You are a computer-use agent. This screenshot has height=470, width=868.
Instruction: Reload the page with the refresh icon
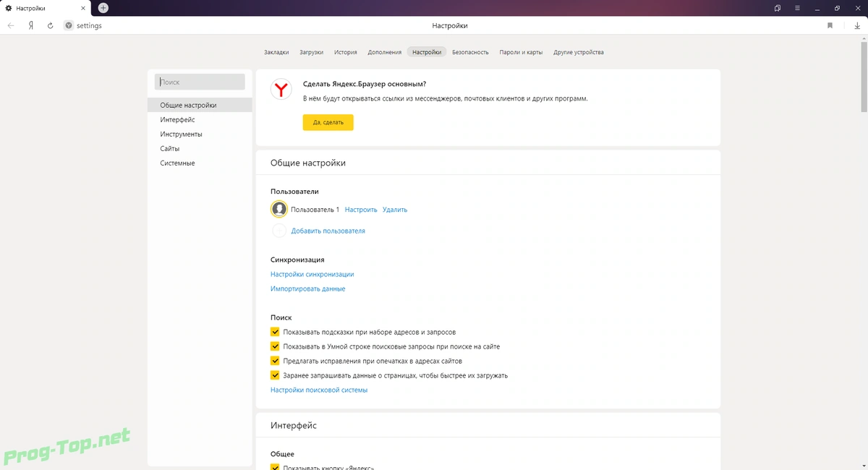[x=51, y=25]
